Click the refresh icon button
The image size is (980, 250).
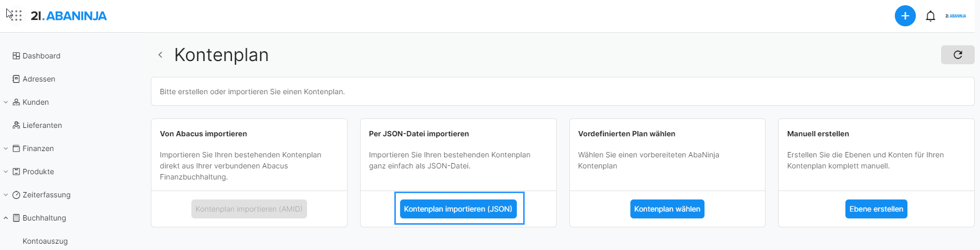[x=957, y=55]
